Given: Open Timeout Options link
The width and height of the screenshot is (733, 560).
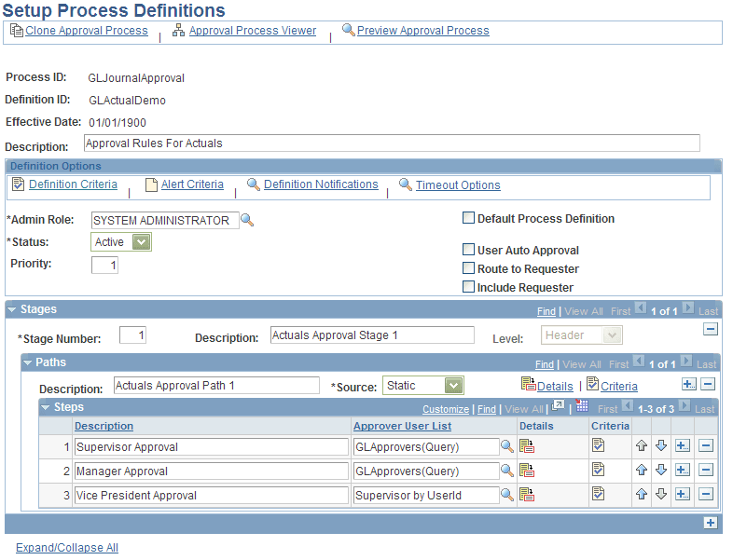Looking at the screenshot, I should (458, 185).
